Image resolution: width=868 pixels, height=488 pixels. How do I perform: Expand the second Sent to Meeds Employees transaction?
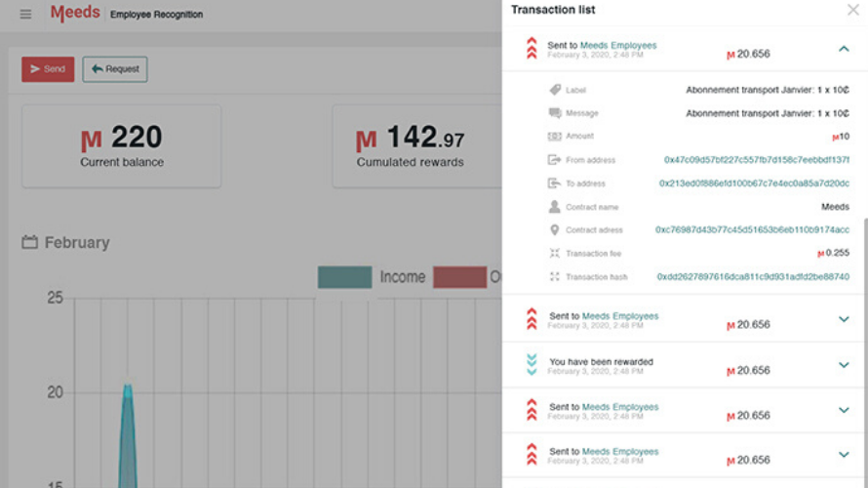(844, 319)
